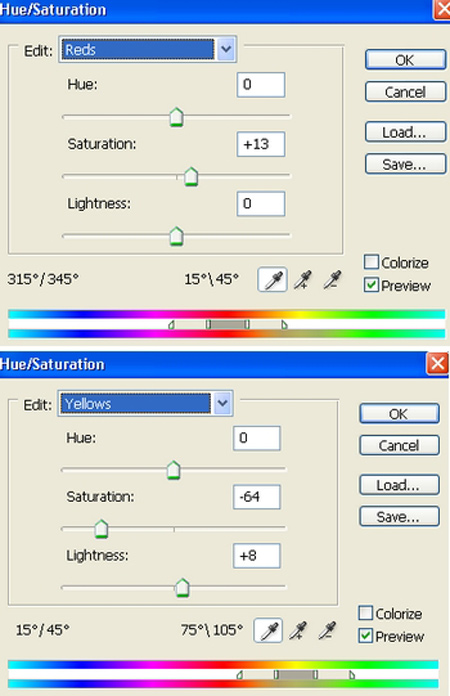
Task: Select the add-to-sample eyedropper in the Reds dialog
Action: point(303,280)
